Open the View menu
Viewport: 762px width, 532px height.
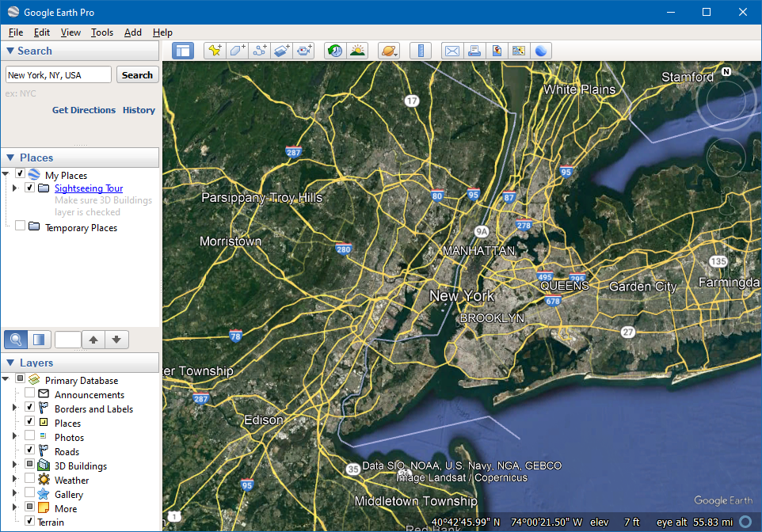pyautogui.click(x=70, y=32)
